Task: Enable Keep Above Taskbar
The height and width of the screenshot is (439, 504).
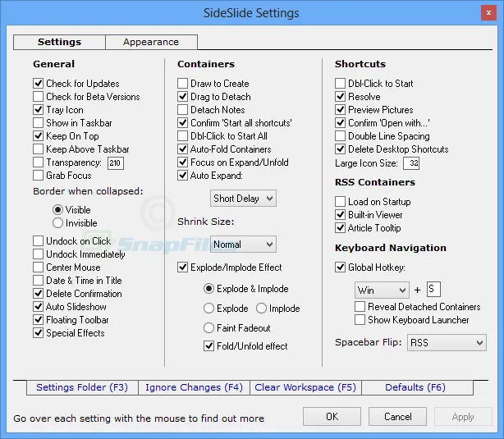Action: click(x=39, y=149)
